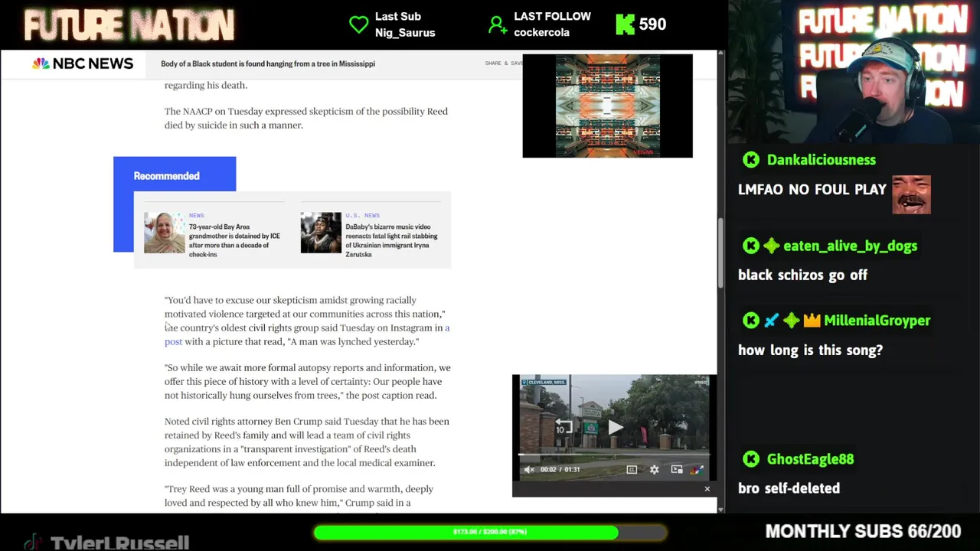Click the 'how long is this song?' message

pos(810,350)
